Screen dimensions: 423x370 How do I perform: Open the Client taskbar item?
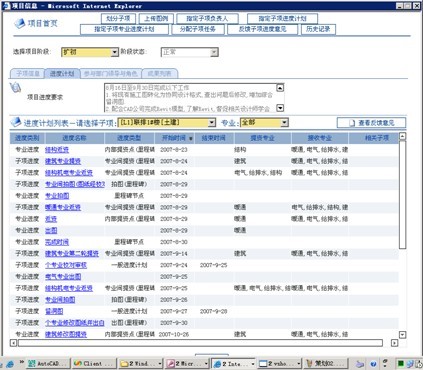click(x=94, y=363)
